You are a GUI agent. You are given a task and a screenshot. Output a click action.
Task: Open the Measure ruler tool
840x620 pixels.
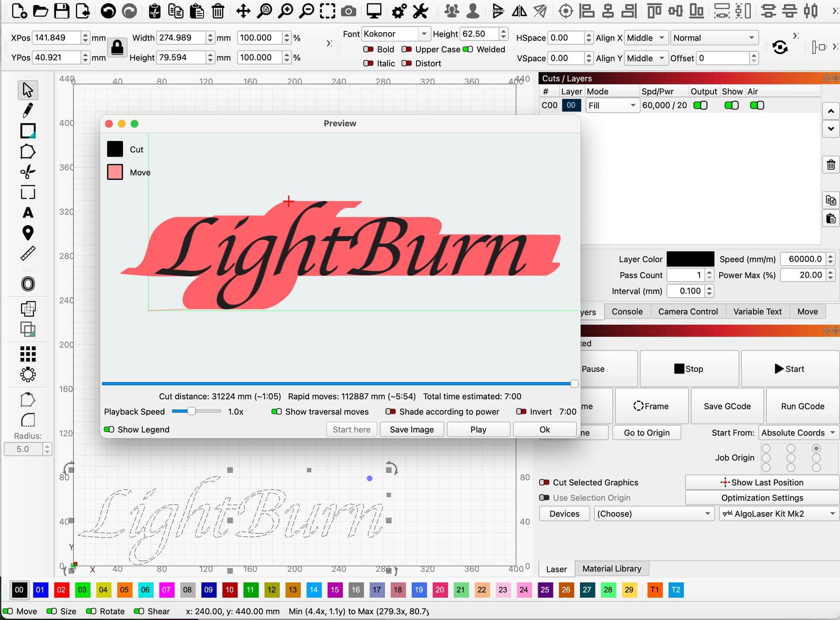click(x=28, y=254)
